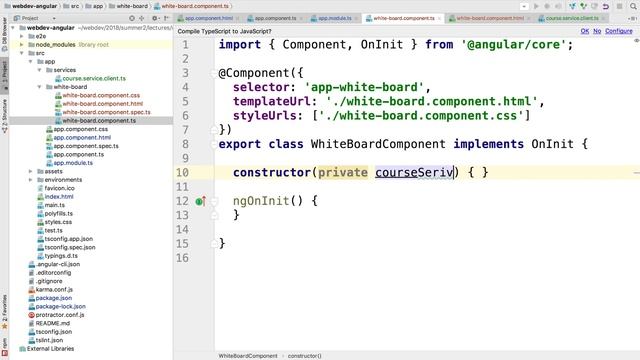
Task: Toggle fold marker at line 13
Action: coord(213,215)
